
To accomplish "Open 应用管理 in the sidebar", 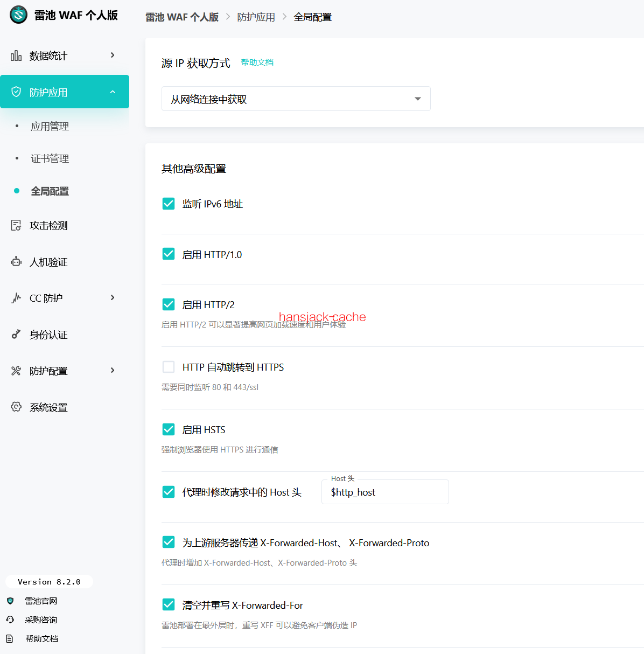I will tap(50, 126).
